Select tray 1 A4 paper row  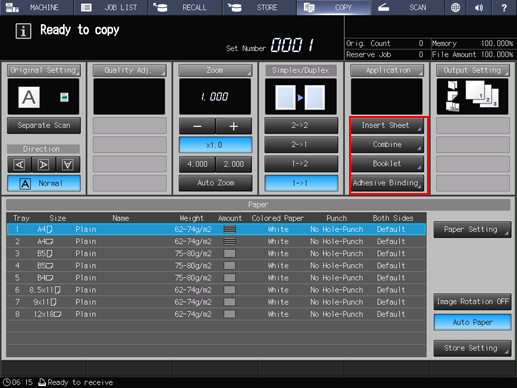216,229
